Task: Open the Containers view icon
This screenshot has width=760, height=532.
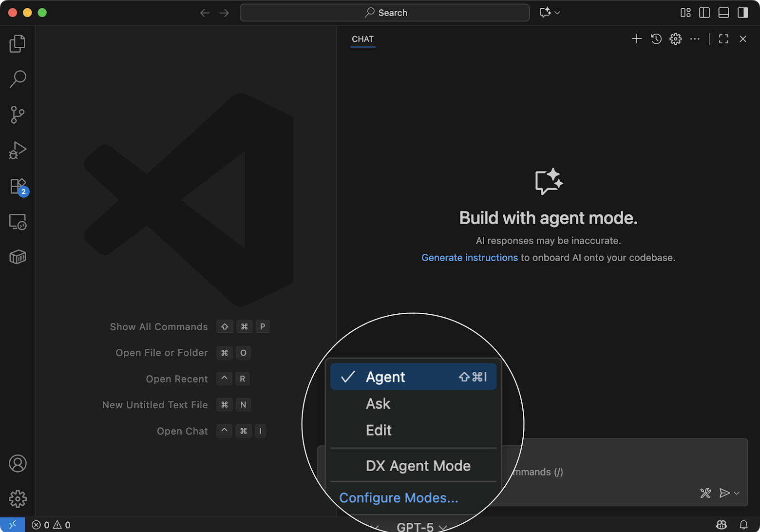Action: [x=18, y=257]
